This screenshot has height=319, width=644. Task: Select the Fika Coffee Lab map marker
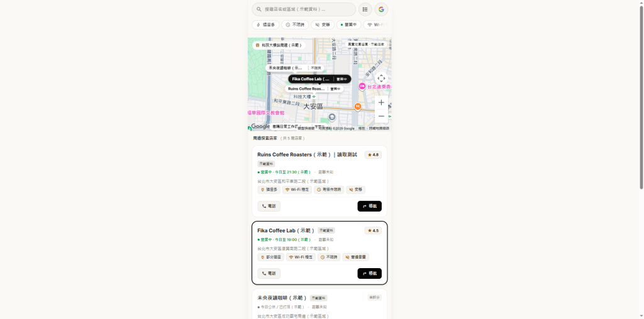(319, 78)
